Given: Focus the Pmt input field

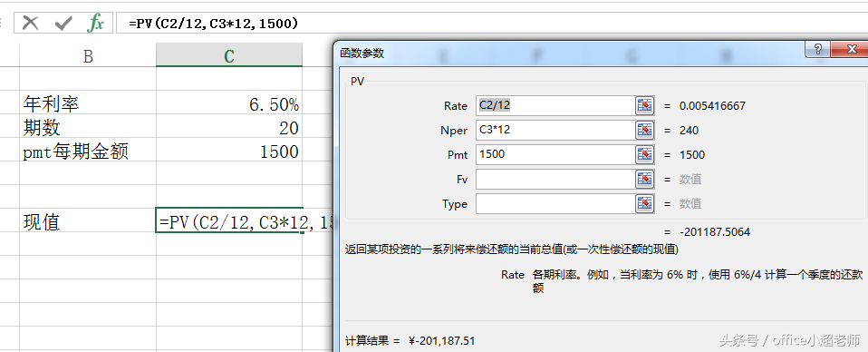Looking at the screenshot, I should click(555, 154).
